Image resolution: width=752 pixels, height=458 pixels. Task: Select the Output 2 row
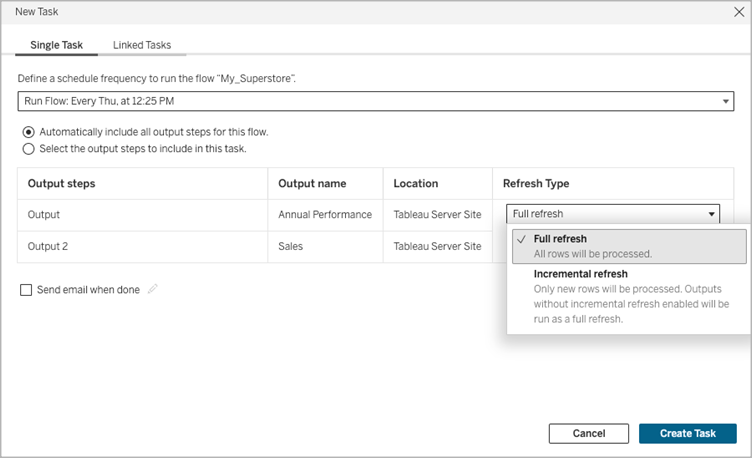pos(254,247)
